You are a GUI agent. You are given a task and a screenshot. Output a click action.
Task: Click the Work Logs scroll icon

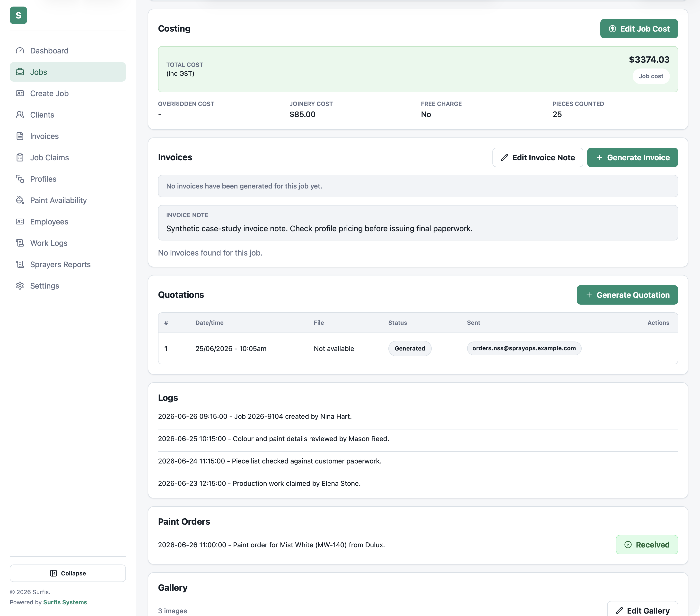click(x=20, y=243)
